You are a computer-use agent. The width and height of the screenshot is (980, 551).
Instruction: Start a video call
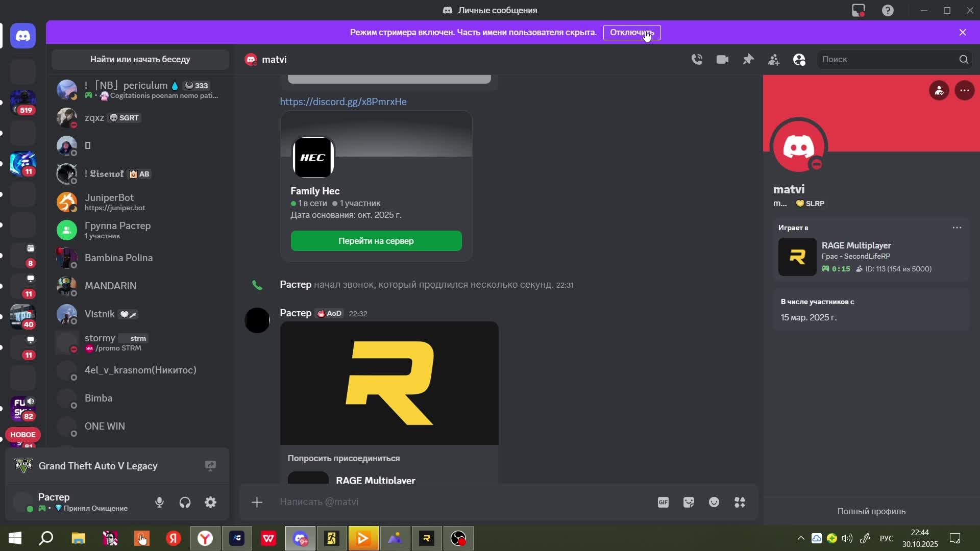(x=722, y=60)
